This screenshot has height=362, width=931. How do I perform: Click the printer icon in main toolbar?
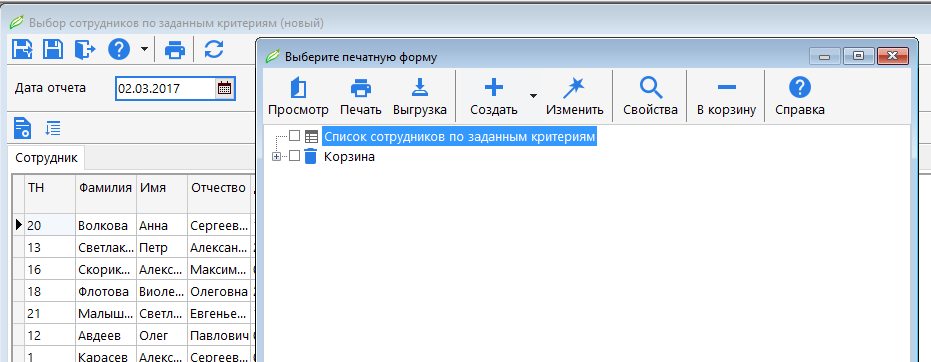pyautogui.click(x=175, y=49)
